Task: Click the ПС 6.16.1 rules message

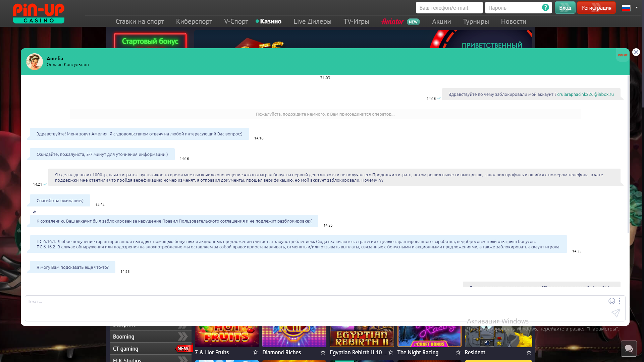Action: 299,244
